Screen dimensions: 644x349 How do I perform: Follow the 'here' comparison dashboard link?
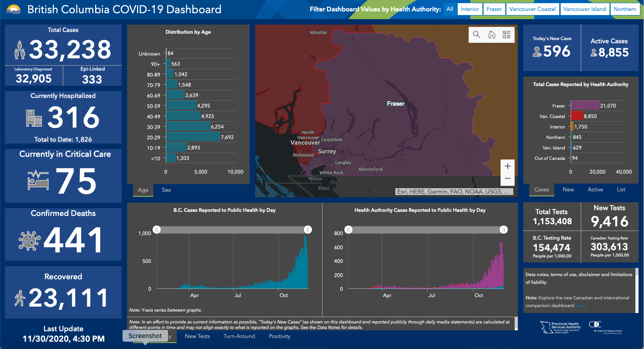pos(580,306)
